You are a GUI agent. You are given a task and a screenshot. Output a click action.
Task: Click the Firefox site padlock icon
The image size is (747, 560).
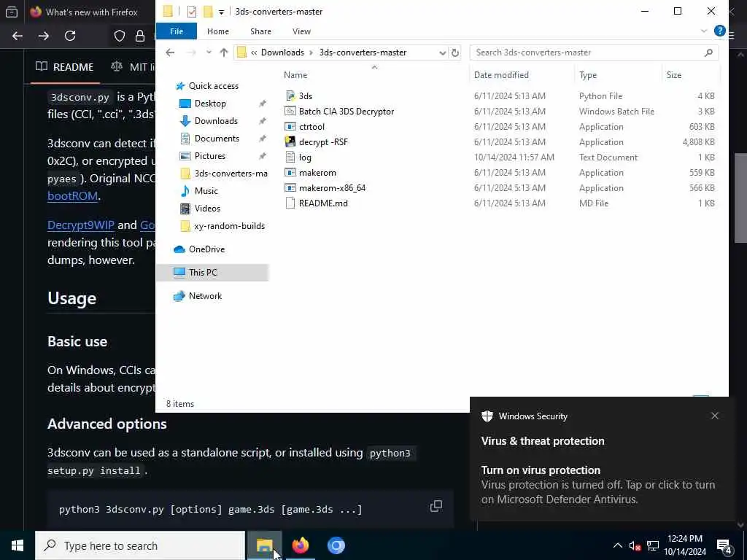point(140,36)
